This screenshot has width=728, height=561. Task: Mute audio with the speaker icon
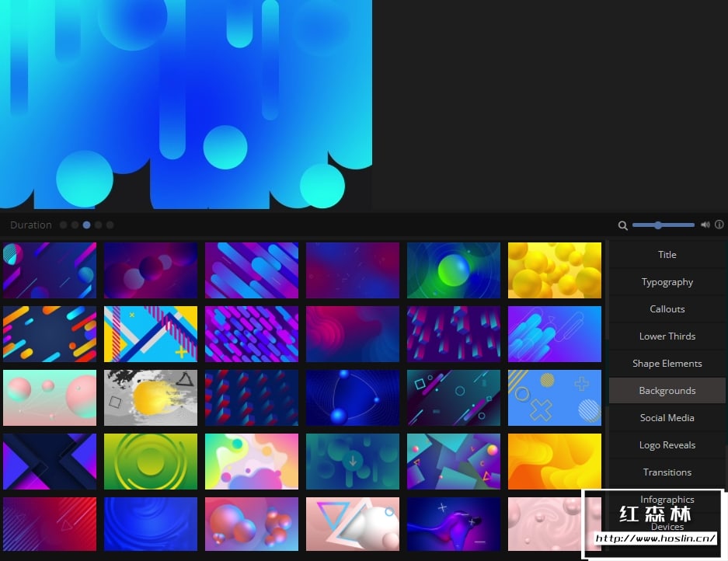click(705, 225)
